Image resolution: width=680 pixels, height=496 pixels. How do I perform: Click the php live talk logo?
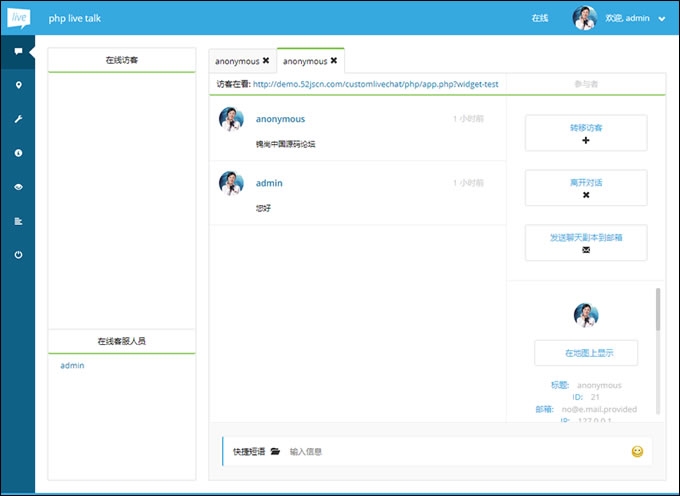(20, 17)
